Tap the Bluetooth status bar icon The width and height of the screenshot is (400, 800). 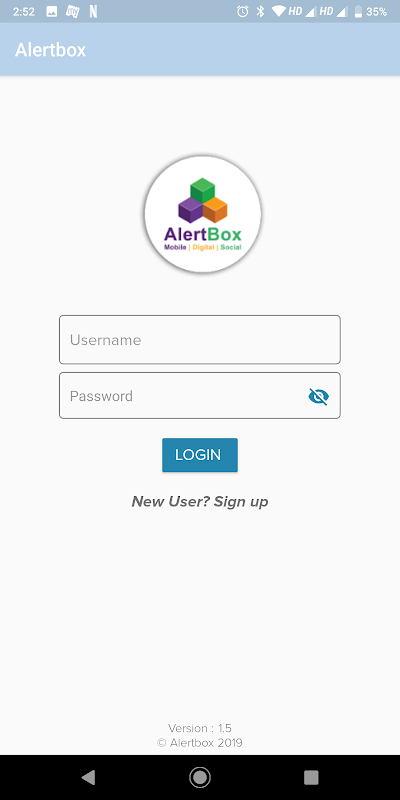coord(260,11)
